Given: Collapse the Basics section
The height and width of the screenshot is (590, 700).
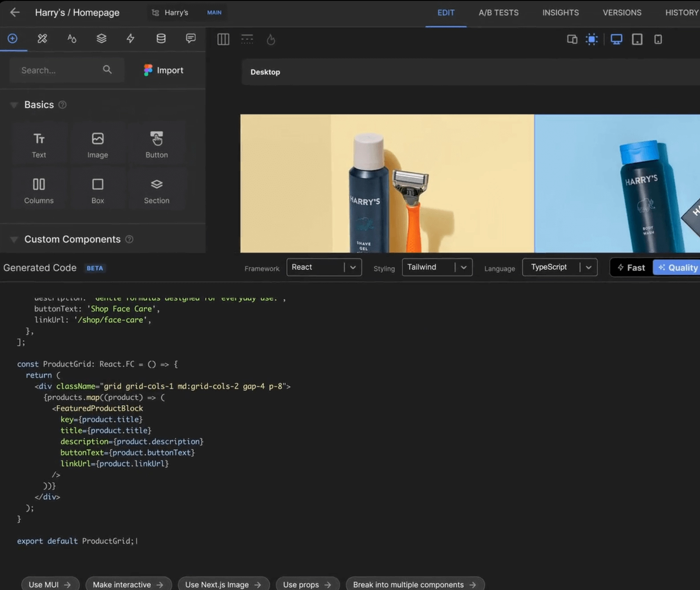Looking at the screenshot, I should 14,105.
